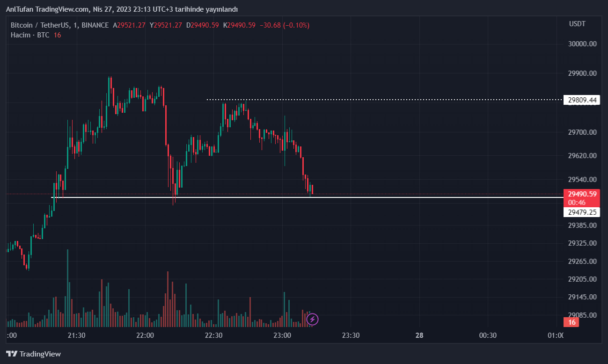
Task: Click the date 28 marker on time axis
Action: click(419, 335)
